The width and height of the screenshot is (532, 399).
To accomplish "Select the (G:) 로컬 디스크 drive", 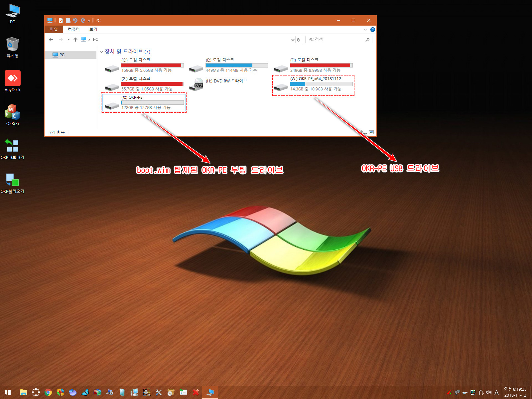I will pos(144,84).
